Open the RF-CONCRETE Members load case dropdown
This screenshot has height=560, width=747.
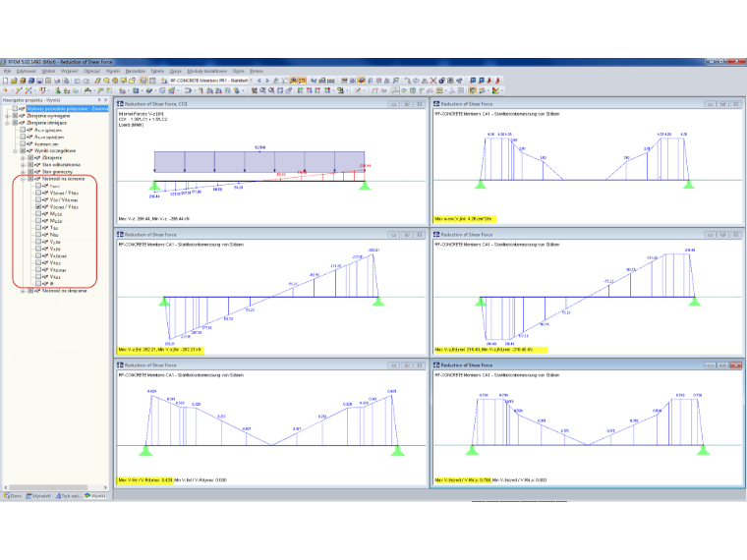point(251,81)
